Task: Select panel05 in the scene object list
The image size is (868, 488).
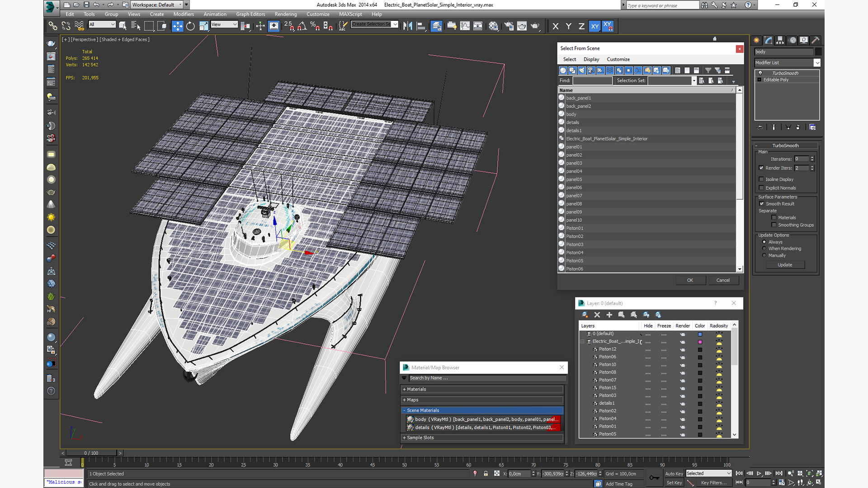Action: coord(574,179)
